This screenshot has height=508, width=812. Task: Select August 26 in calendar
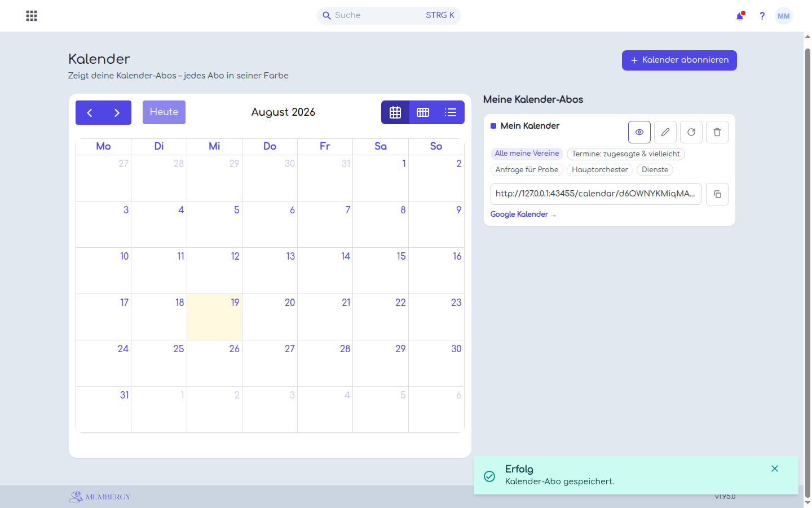coord(214,363)
